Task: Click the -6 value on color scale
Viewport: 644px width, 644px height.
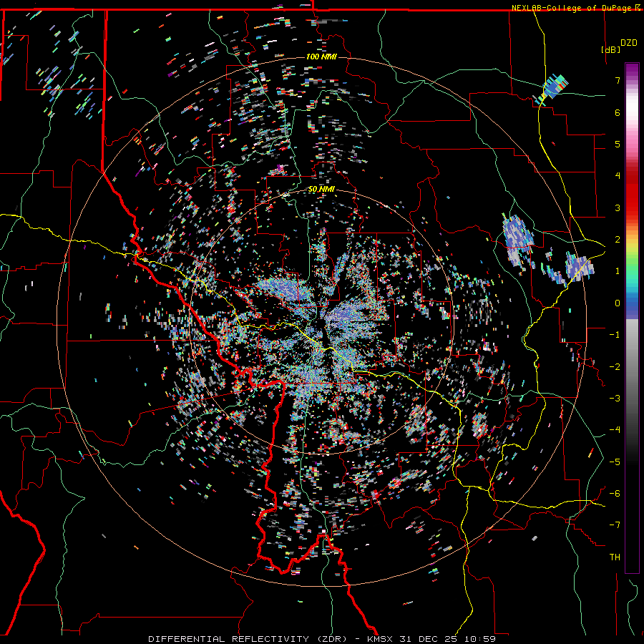Action: [615, 494]
